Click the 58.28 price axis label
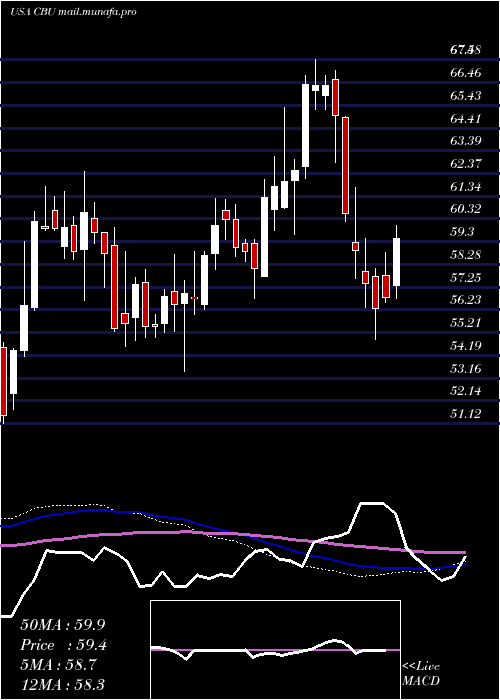The width and height of the screenshot is (500, 700). point(466,255)
